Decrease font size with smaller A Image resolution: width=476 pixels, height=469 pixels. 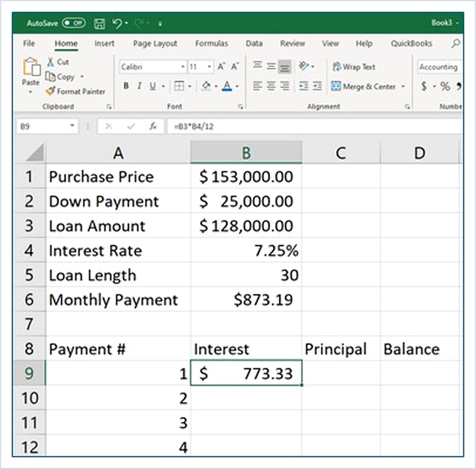(x=234, y=66)
